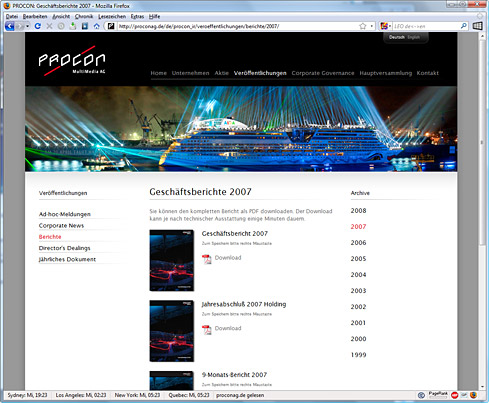Bookmark this page with the star icon
The image size is (489, 403).
click(363, 26)
